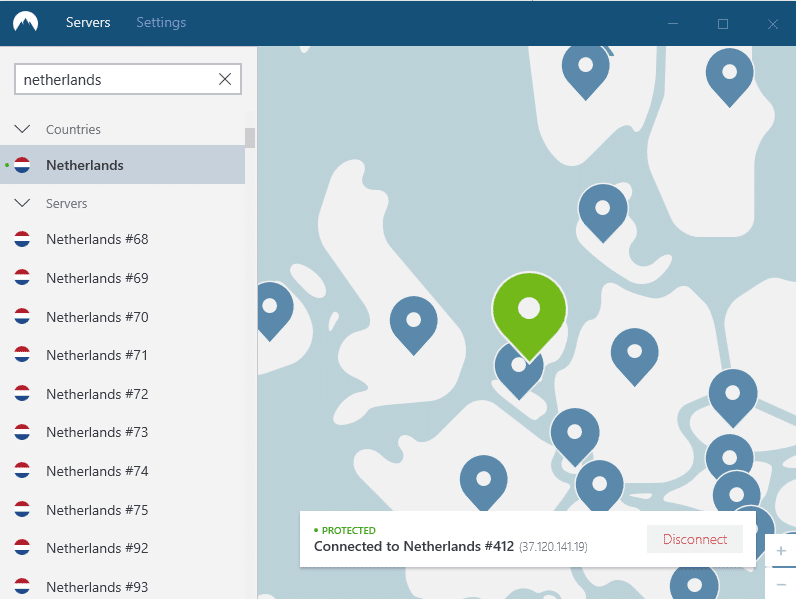Image resolution: width=796 pixels, height=599 pixels.
Task: Collapse the Countries section
Action: point(22,129)
